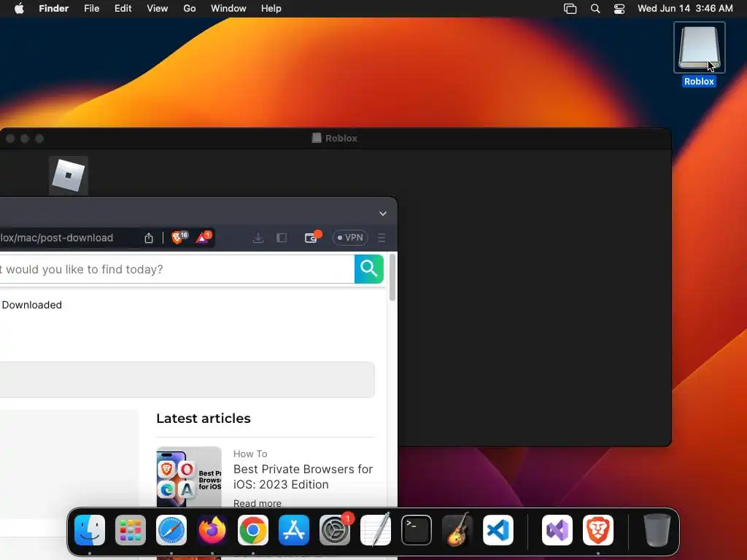Open the Go menu
Screen dimensions: 747x560
tap(190, 9)
